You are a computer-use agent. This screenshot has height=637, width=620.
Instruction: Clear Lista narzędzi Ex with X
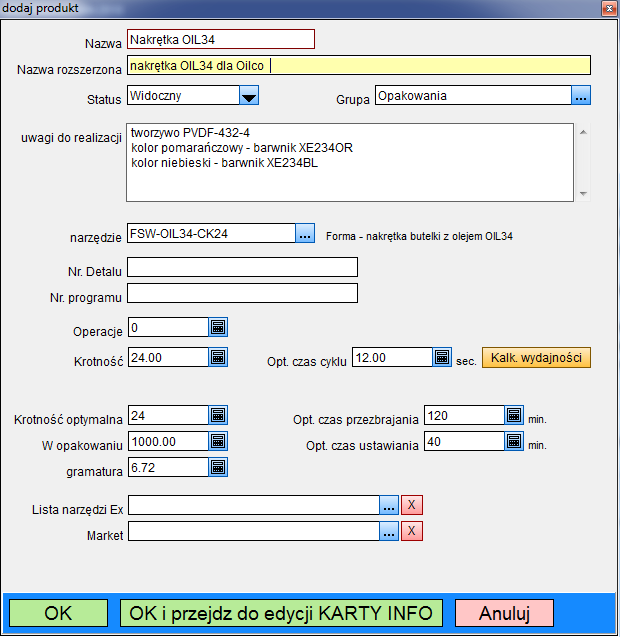(x=412, y=505)
